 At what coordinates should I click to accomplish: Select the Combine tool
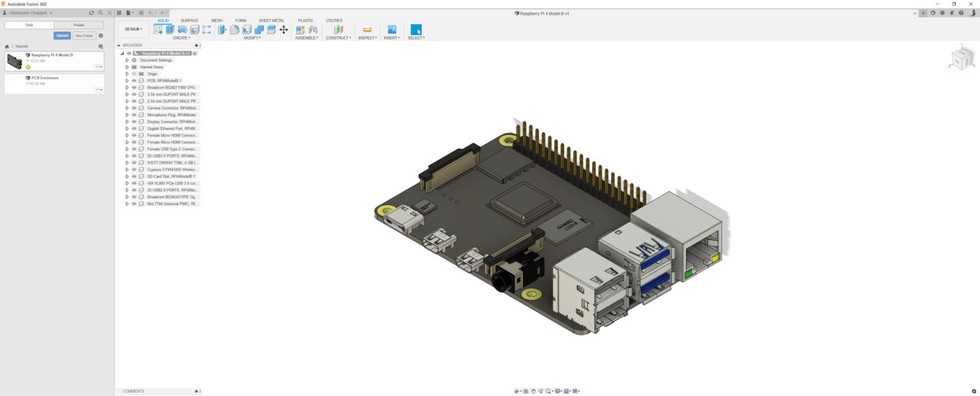tap(259, 29)
